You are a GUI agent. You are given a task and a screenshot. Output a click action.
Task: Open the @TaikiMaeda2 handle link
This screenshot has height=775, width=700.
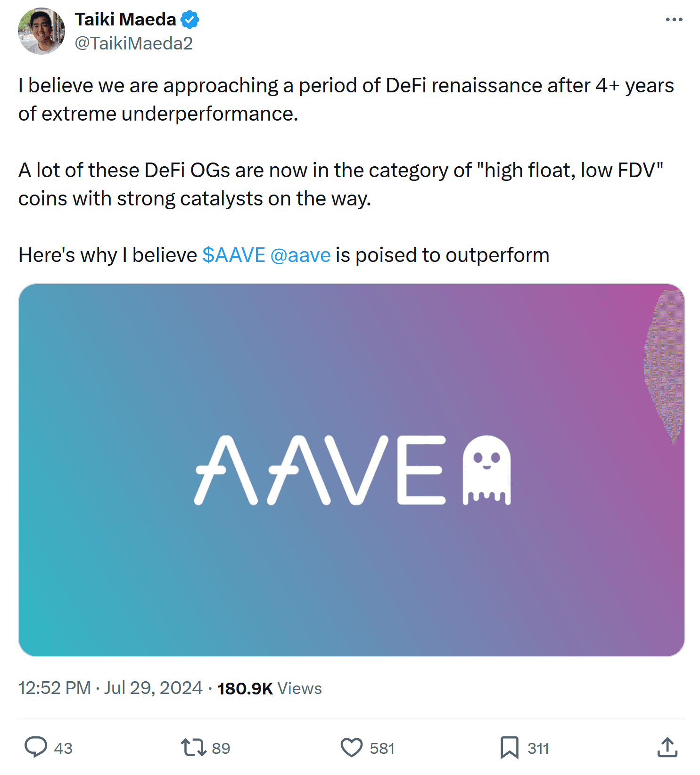click(x=134, y=43)
